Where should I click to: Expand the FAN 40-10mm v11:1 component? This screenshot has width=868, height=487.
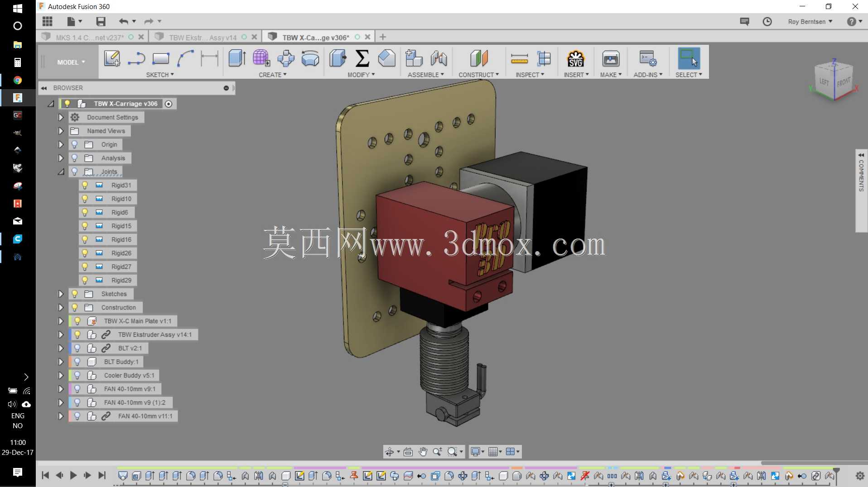point(60,416)
